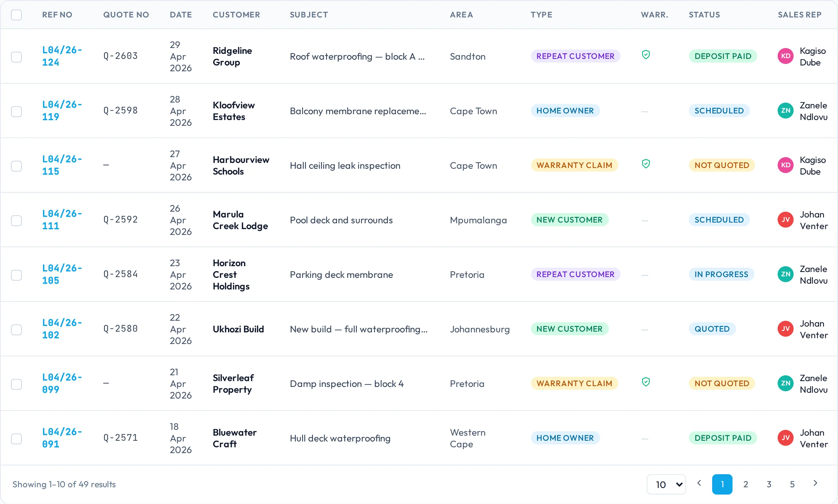Click JV avatar in Bluewater Craft row
Viewport: 838px width, 504px height.
(x=786, y=438)
